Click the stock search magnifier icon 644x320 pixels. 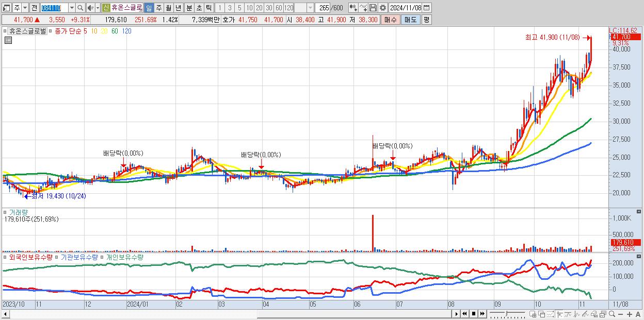coord(80,8)
